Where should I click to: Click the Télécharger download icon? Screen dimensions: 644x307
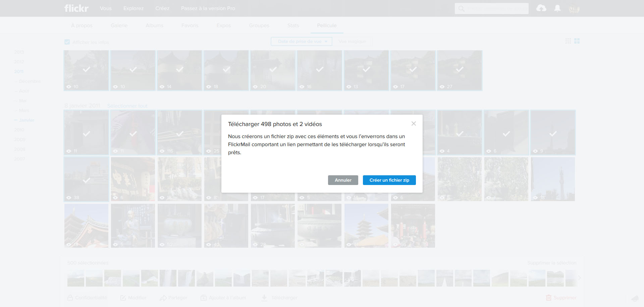[x=264, y=298]
